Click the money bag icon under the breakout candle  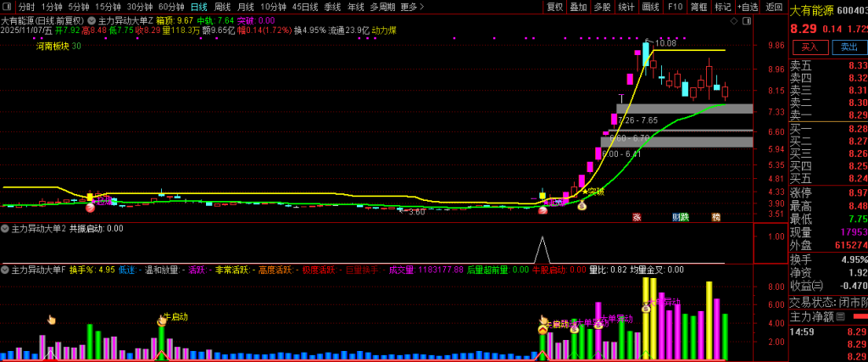click(581, 206)
